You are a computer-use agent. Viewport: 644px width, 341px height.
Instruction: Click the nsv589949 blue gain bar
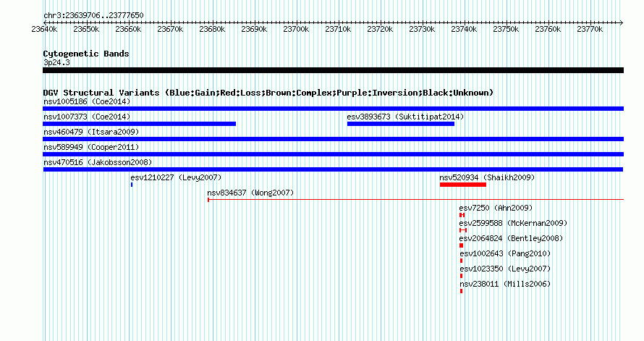333,154
